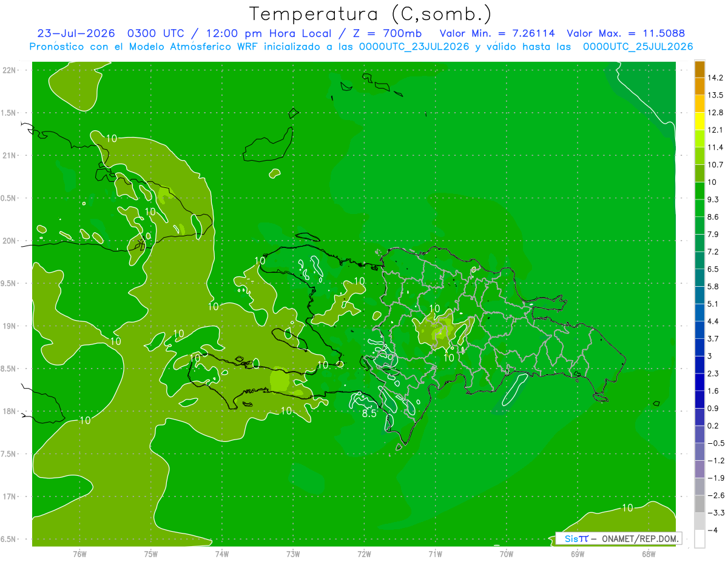Click the '0000UTC_25JUL2026' valid-until timestamp
Image resolution: width=728 pixels, height=562 pixels.
pos(638,47)
